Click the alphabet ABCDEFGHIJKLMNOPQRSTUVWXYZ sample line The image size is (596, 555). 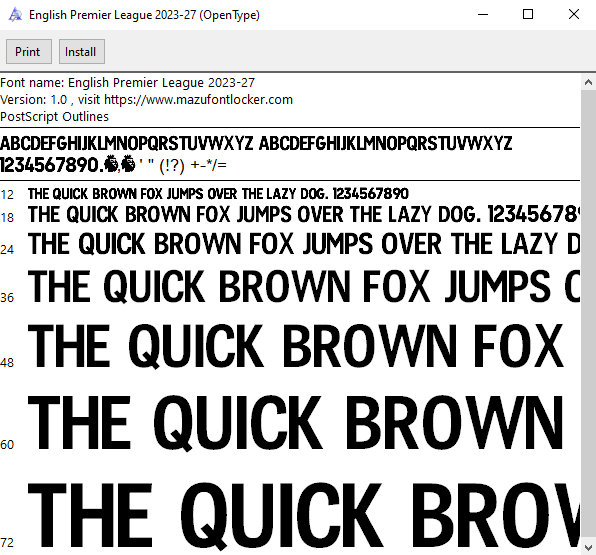tap(256, 144)
